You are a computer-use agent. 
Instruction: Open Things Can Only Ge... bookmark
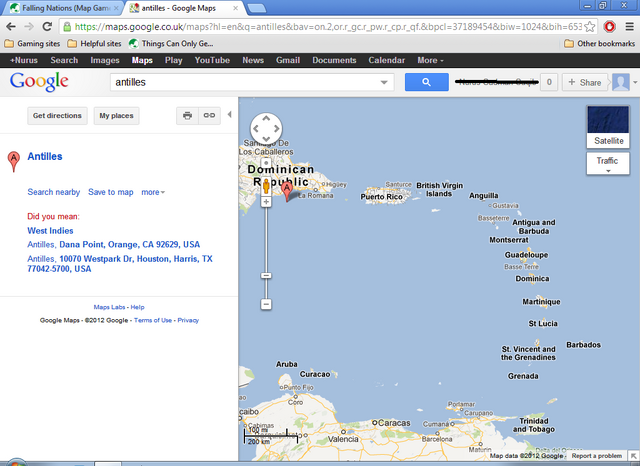pos(171,44)
